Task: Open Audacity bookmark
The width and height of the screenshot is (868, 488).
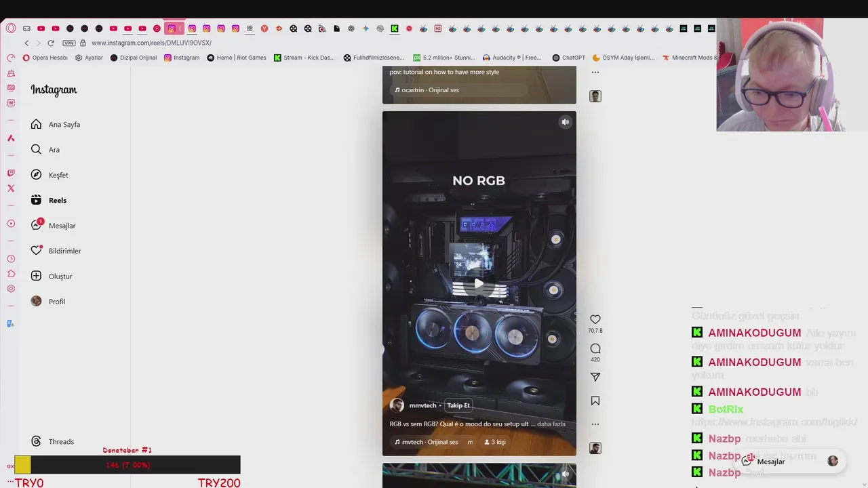Action: click(x=512, y=58)
